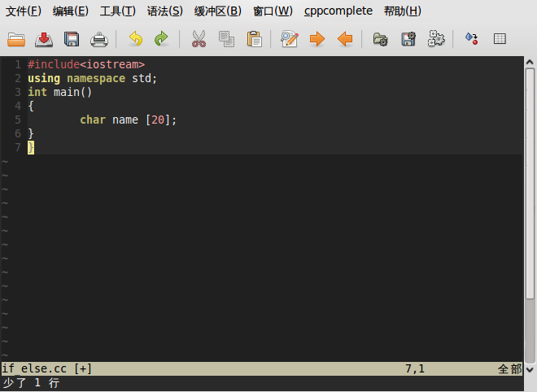Click cursor position '7,1' in status line
The height and width of the screenshot is (392, 537).
pyautogui.click(x=415, y=368)
